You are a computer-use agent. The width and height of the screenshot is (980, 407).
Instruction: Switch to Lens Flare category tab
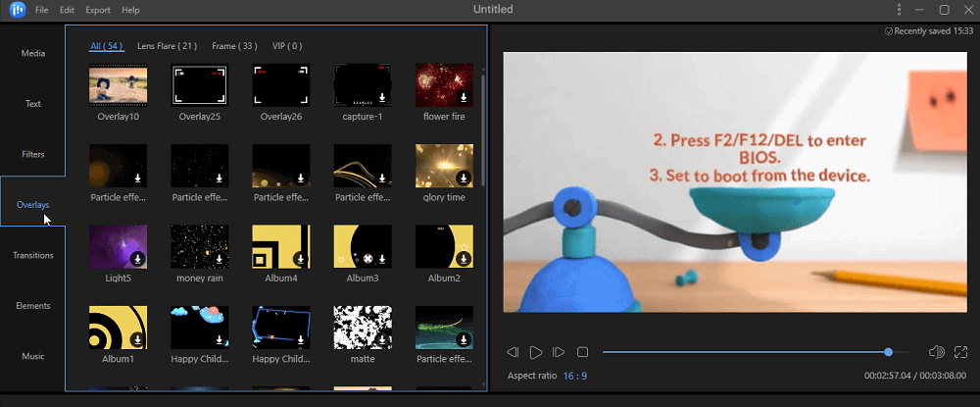(x=167, y=45)
